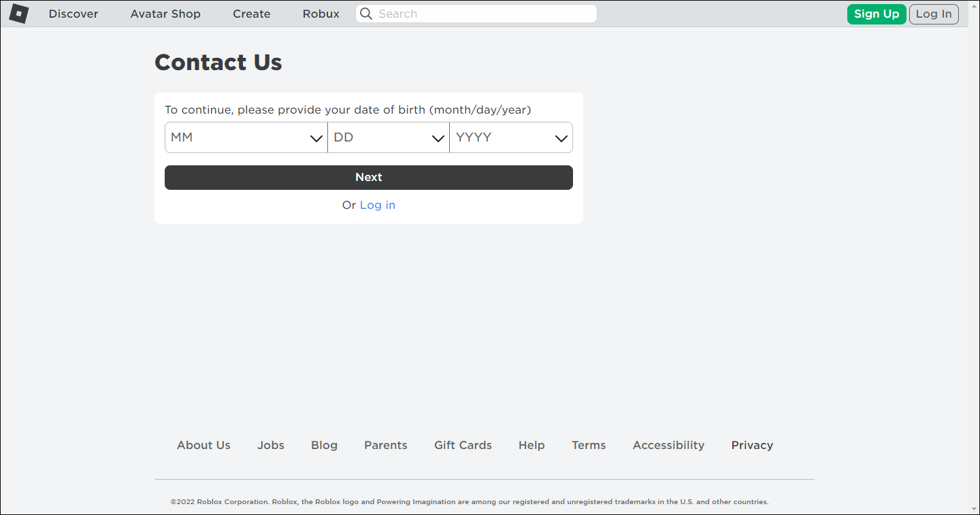The height and width of the screenshot is (515, 980).
Task: Open the Robux page
Action: coord(321,14)
